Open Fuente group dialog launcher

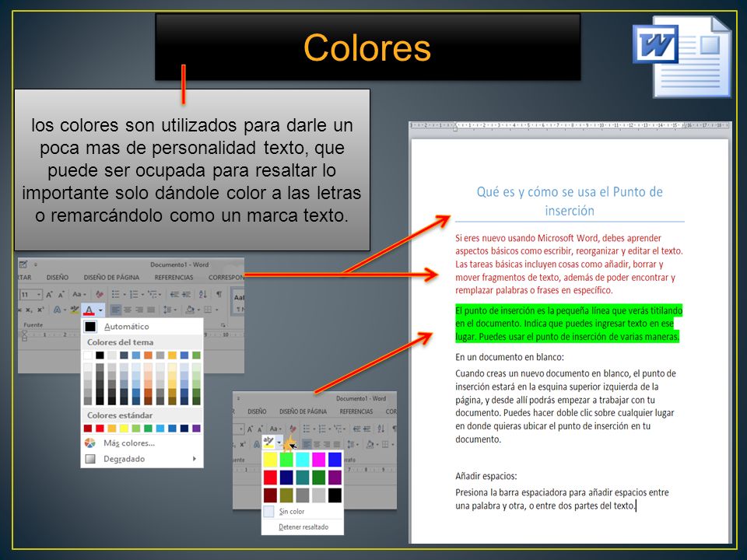pos(223,325)
